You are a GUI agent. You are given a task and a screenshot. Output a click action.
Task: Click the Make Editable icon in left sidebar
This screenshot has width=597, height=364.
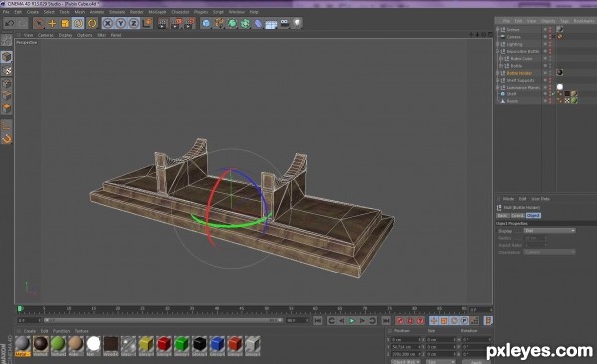(x=7, y=40)
